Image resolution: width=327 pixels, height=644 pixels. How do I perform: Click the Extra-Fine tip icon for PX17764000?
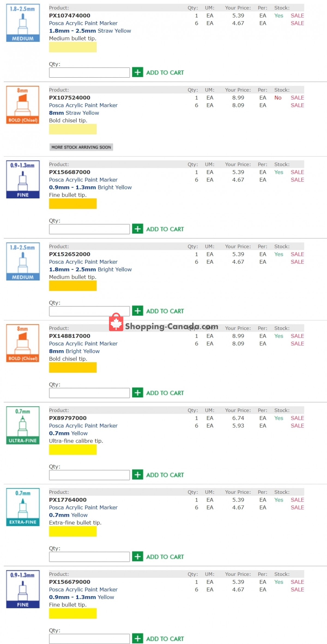23,507
